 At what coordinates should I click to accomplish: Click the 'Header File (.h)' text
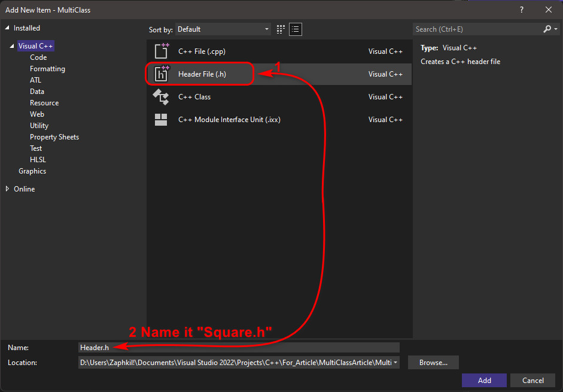coord(202,74)
